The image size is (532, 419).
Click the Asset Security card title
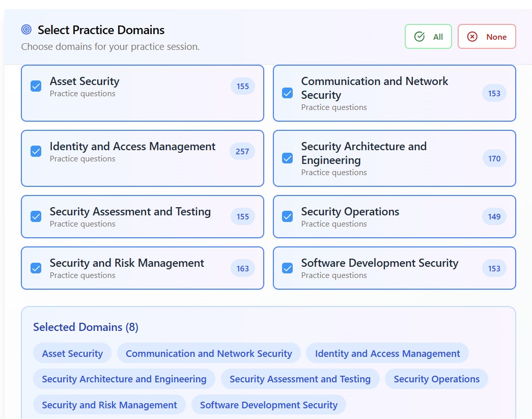pyautogui.click(x=85, y=81)
